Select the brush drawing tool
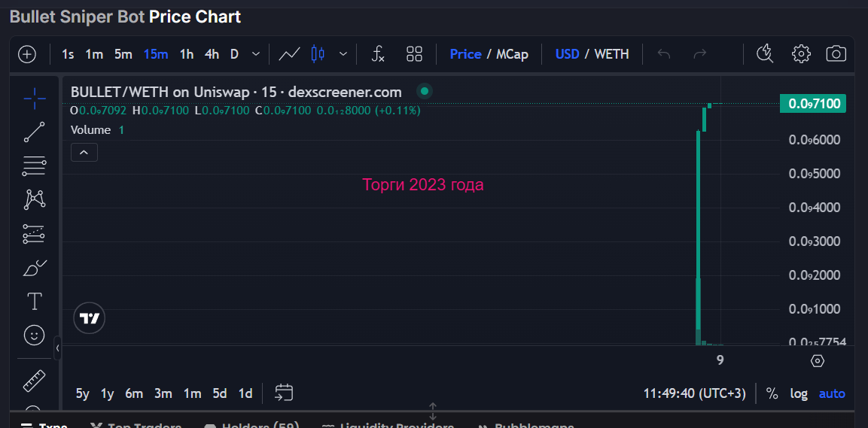868x428 pixels. pos(34,268)
